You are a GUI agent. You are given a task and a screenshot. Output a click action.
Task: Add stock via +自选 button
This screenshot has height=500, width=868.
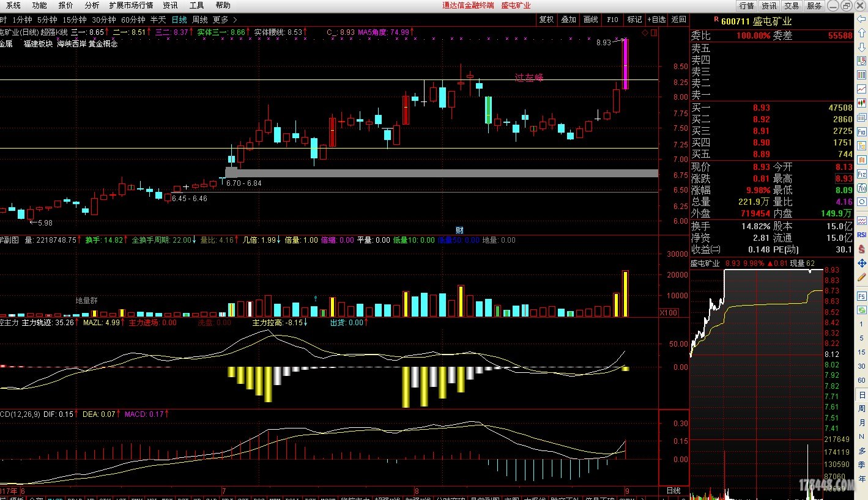pyautogui.click(x=656, y=20)
